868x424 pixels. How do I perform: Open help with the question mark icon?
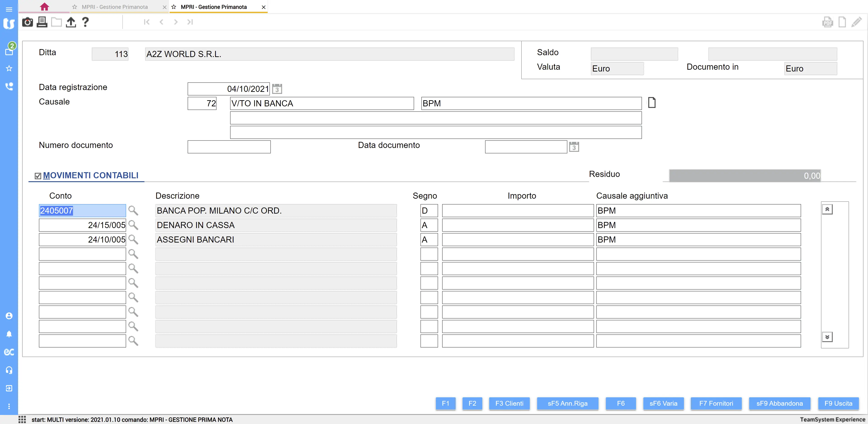coord(85,22)
